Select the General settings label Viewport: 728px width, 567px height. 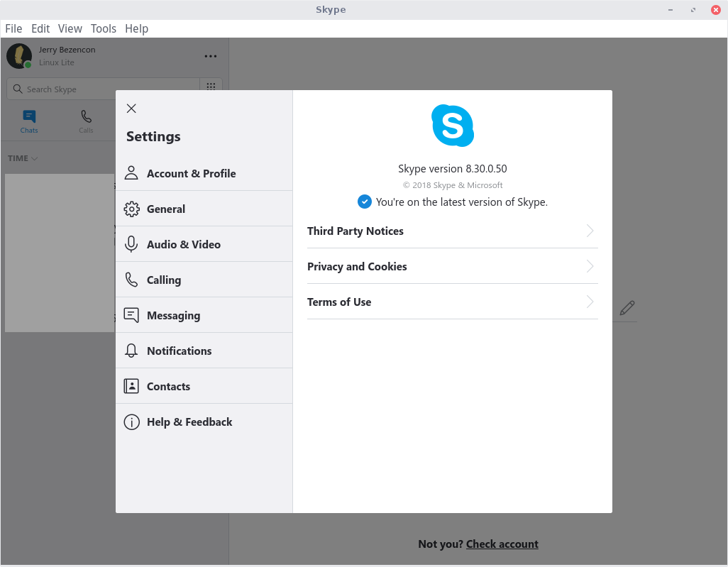coord(166,209)
